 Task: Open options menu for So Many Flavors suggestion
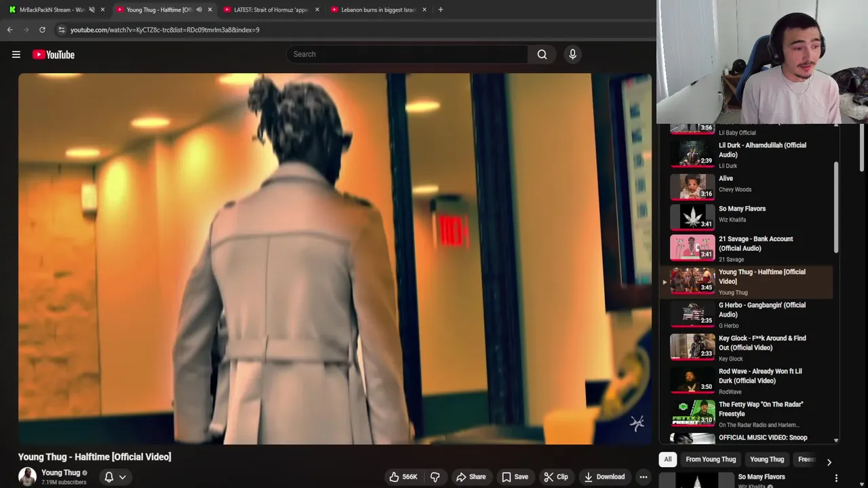tap(836, 479)
